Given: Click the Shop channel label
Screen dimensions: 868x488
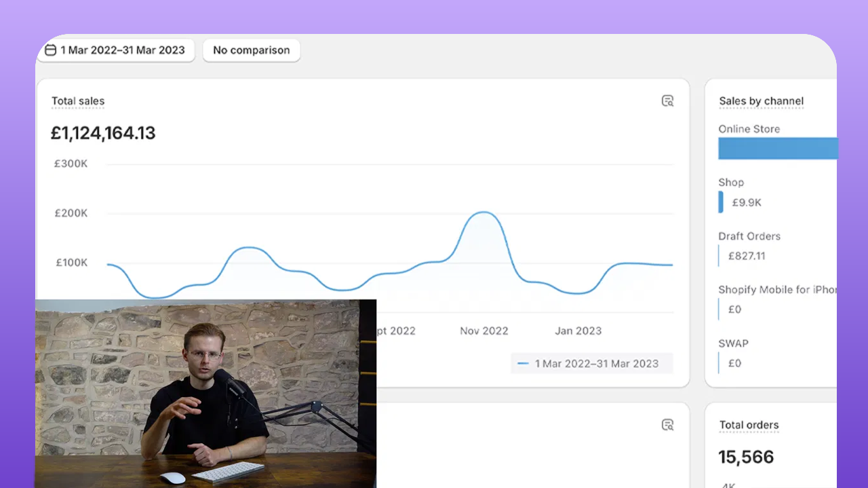Looking at the screenshot, I should coord(731,183).
